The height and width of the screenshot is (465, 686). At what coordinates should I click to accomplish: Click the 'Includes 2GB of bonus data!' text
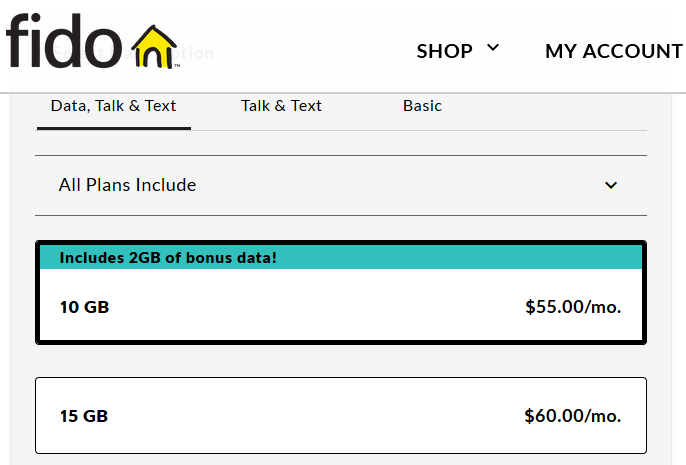tap(168, 258)
